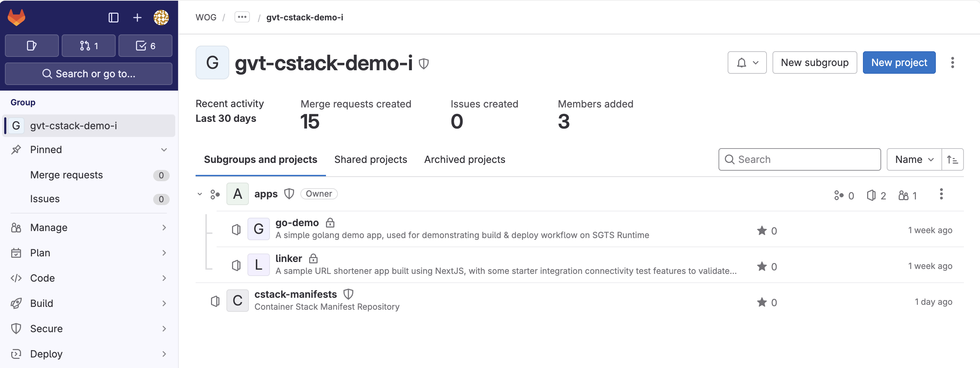The height and width of the screenshot is (368, 980).
Task: Open the assigned issues icon in sidebar
Action: (x=32, y=45)
